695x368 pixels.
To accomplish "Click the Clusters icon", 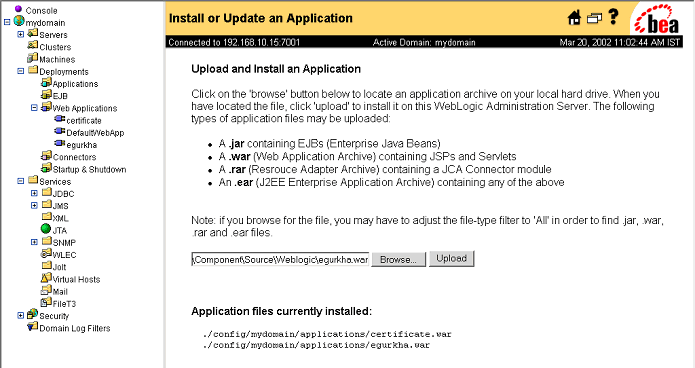I will point(32,45).
